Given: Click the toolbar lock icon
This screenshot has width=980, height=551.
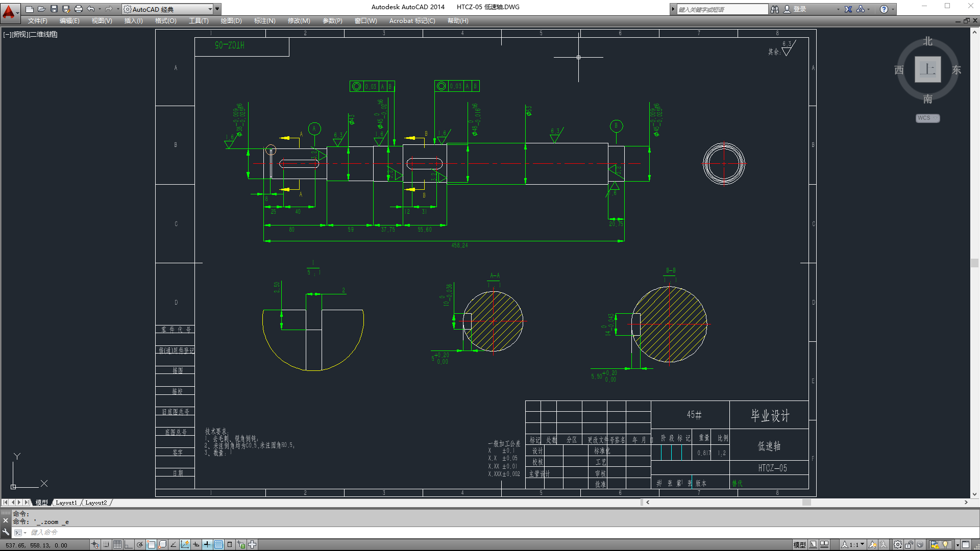Looking at the screenshot, I should pyautogui.click(x=909, y=545).
